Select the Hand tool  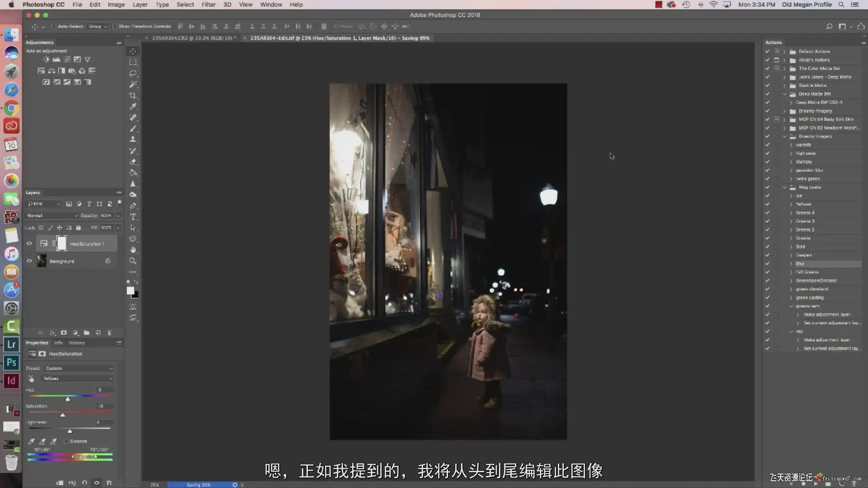tap(132, 250)
